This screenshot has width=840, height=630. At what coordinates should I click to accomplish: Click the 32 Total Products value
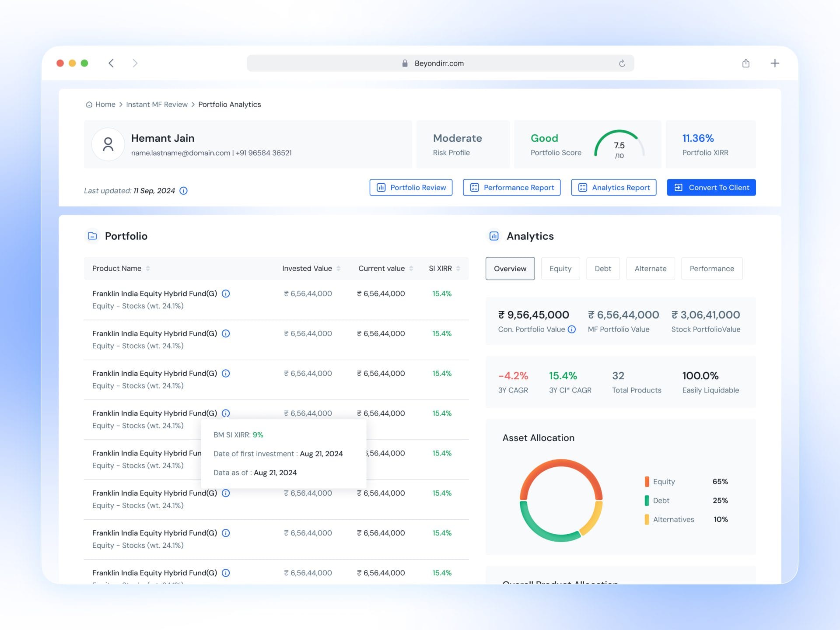[618, 376]
